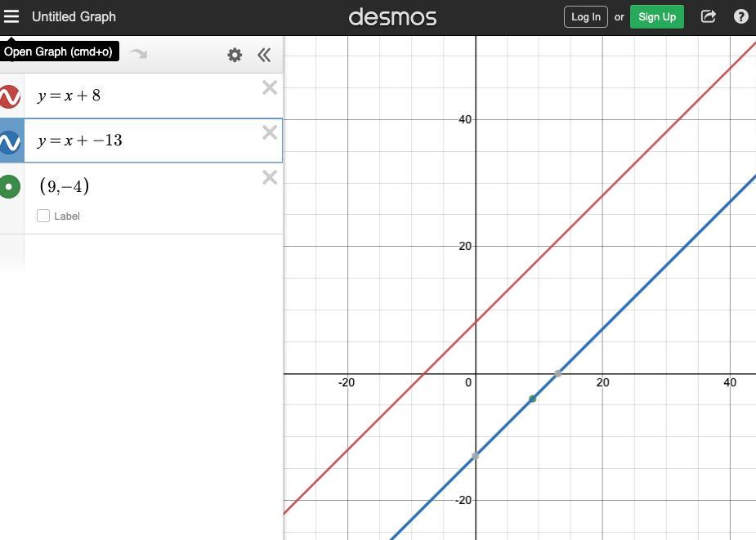
Task: Click the gray y-intercept point
Action: click(476, 456)
